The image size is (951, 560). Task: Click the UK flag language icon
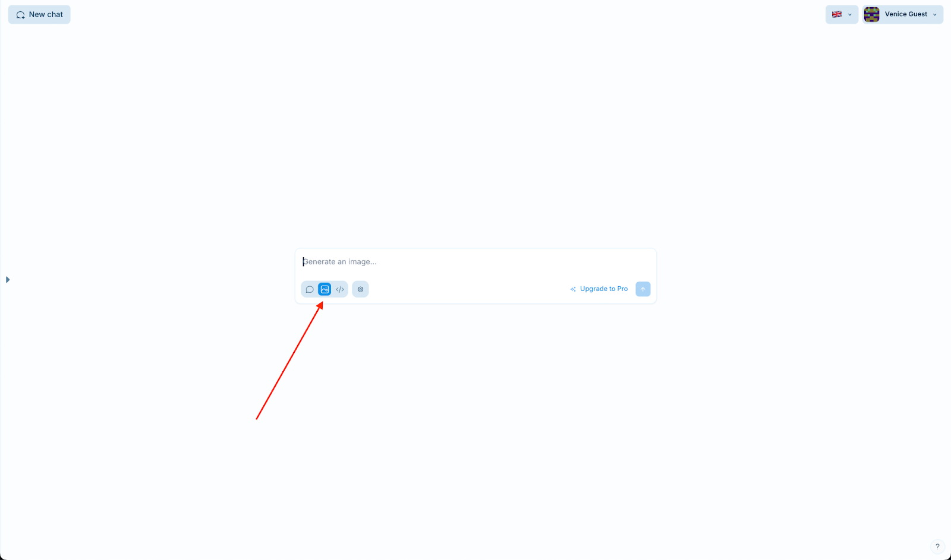pyautogui.click(x=837, y=14)
